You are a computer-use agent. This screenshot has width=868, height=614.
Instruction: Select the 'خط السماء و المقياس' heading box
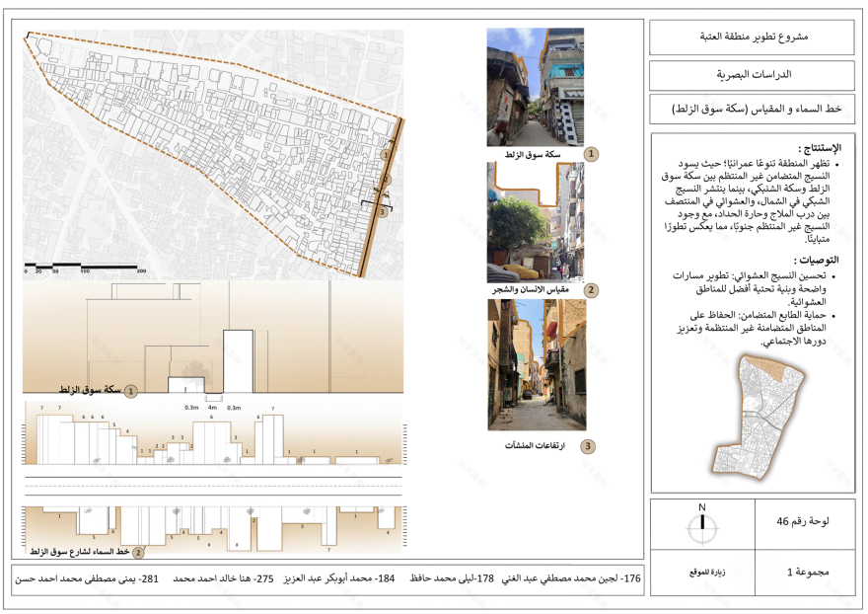(x=752, y=109)
